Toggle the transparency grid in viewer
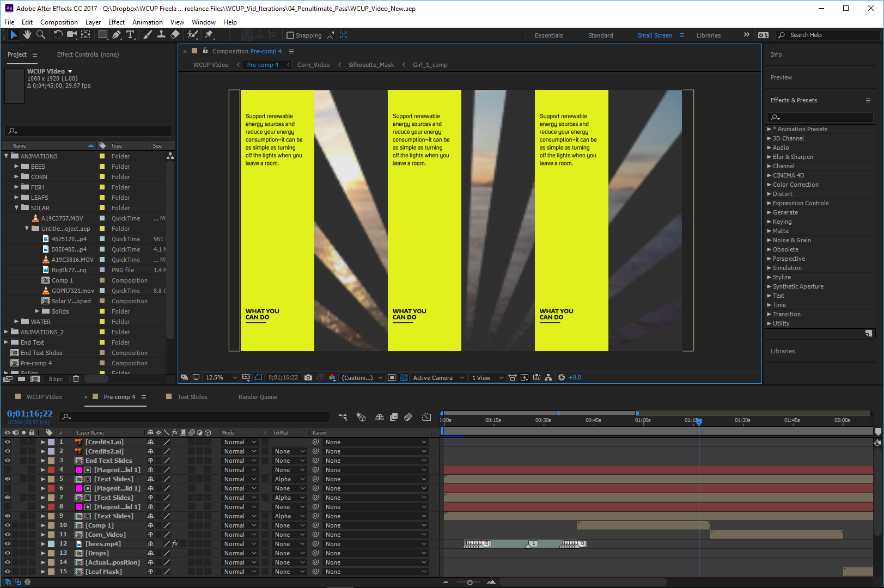The height and width of the screenshot is (588, 884). tap(404, 377)
